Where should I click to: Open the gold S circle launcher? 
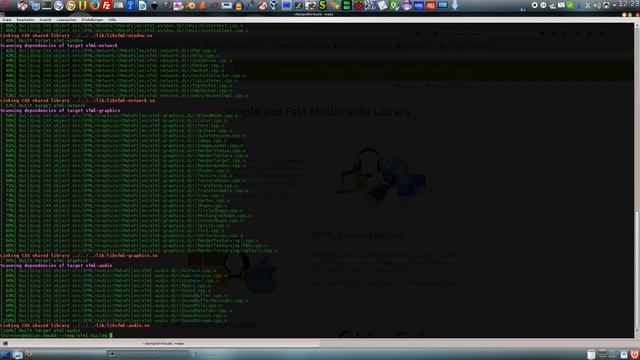click(71, 5)
